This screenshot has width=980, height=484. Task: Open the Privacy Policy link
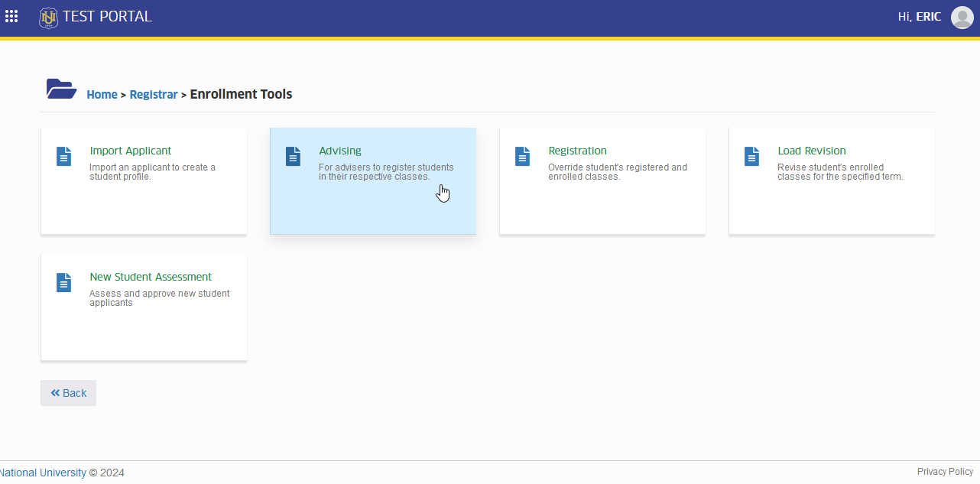coord(945,472)
